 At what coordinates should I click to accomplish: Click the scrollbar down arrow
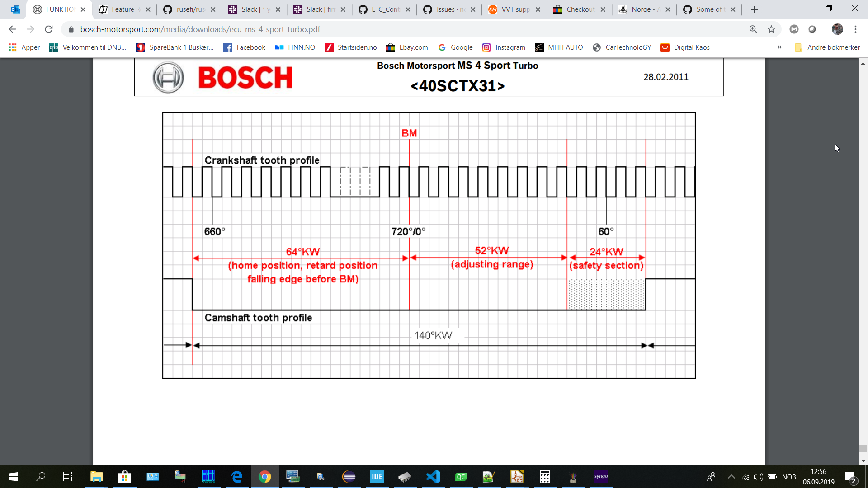(863, 461)
